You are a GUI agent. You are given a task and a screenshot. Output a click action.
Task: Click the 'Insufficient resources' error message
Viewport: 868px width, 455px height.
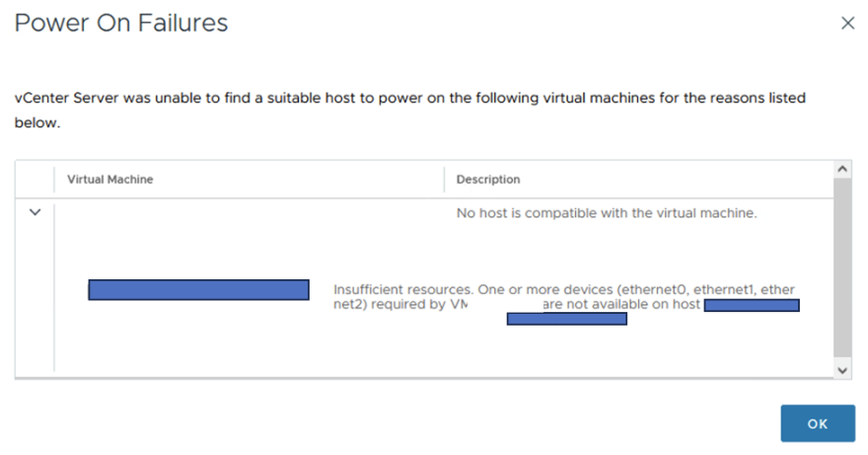pyautogui.click(x=402, y=289)
